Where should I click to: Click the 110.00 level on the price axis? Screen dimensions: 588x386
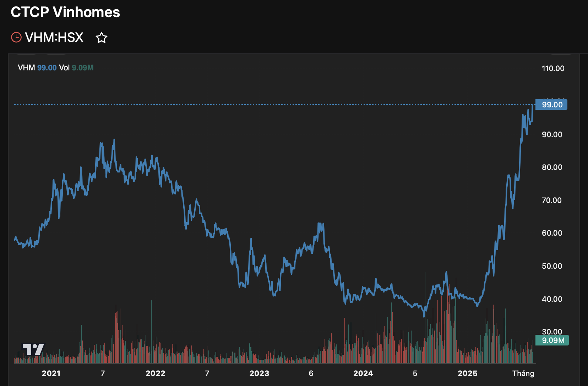click(553, 69)
